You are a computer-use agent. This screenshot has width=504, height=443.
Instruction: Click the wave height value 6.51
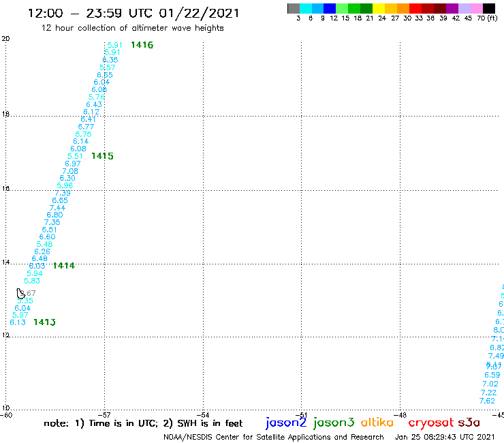tap(49, 230)
